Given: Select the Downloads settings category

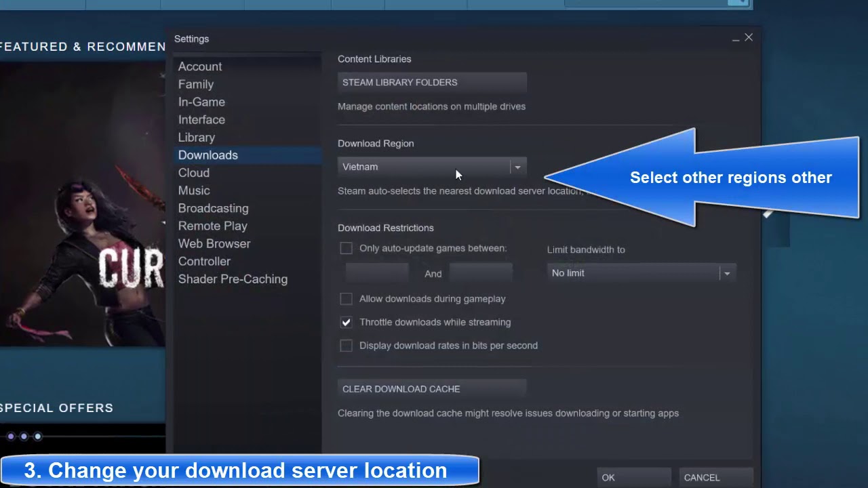Looking at the screenshot, I should pos(247,155).
